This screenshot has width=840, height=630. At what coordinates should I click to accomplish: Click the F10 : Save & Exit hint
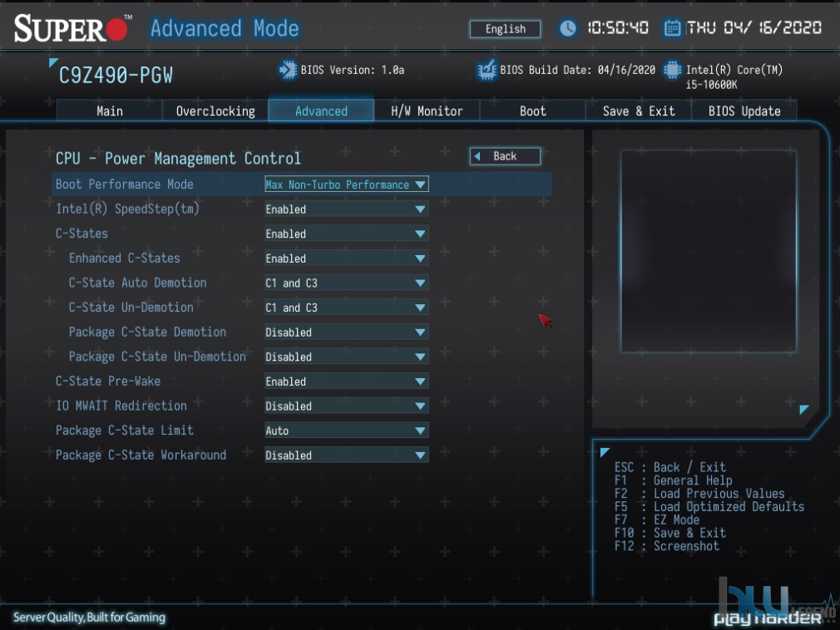point(670,533)
